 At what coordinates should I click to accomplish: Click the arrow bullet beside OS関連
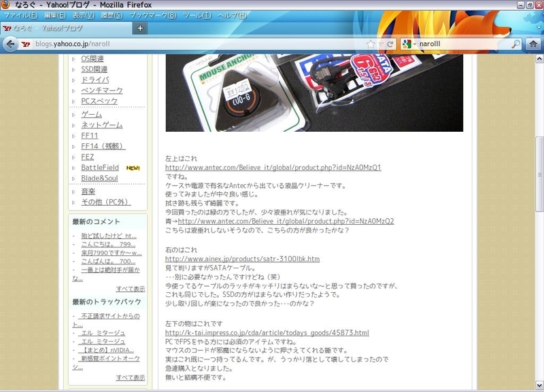73,59
